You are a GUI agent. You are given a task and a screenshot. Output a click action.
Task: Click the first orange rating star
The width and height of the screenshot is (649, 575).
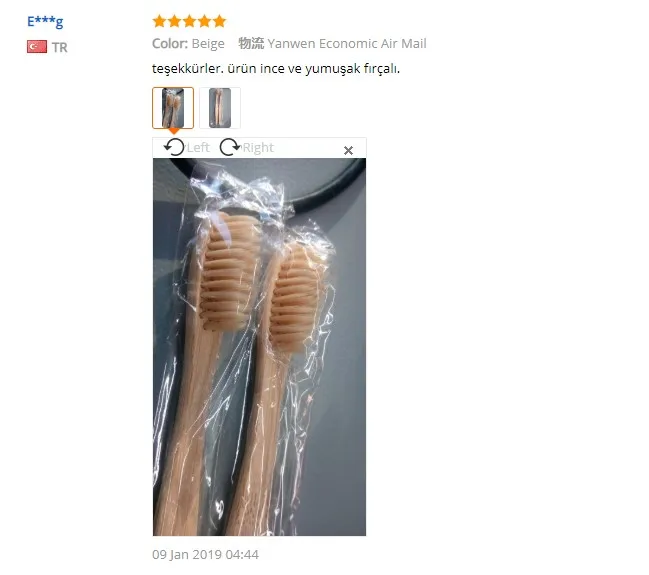(x=159, y=21)
